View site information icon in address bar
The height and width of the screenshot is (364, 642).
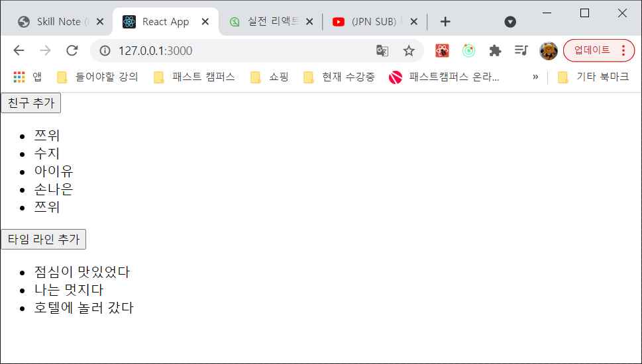tap(105, 50)
